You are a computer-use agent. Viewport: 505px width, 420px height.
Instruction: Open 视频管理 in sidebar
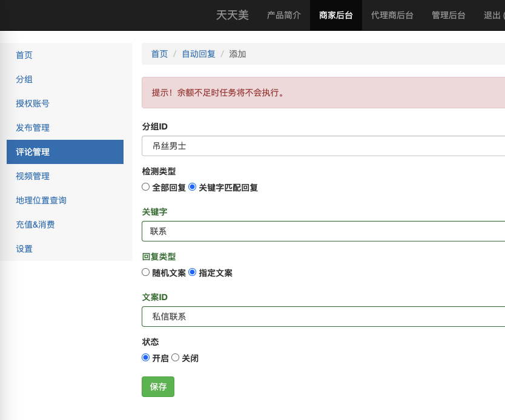(x=33, y=176)
